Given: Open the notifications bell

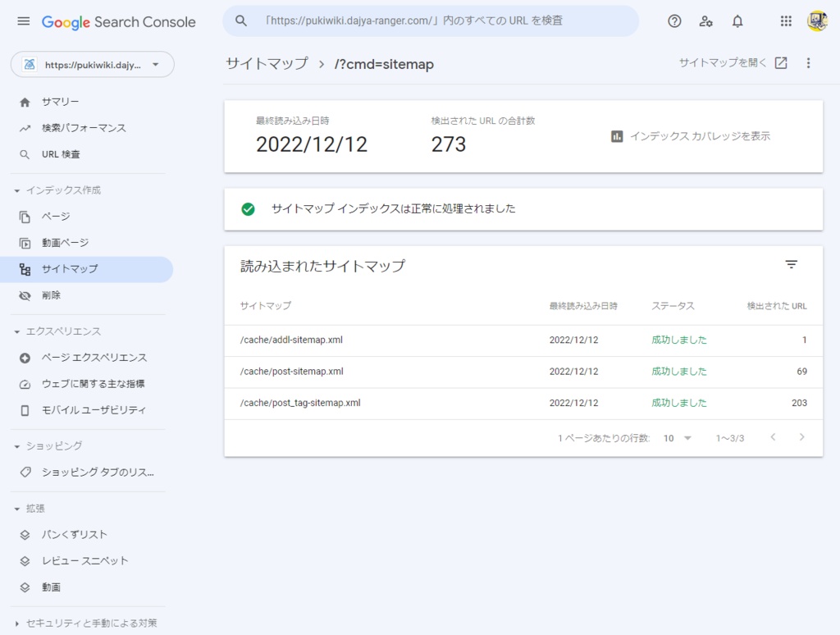Looking at the screenshot, I should click(x=737, y=21).
